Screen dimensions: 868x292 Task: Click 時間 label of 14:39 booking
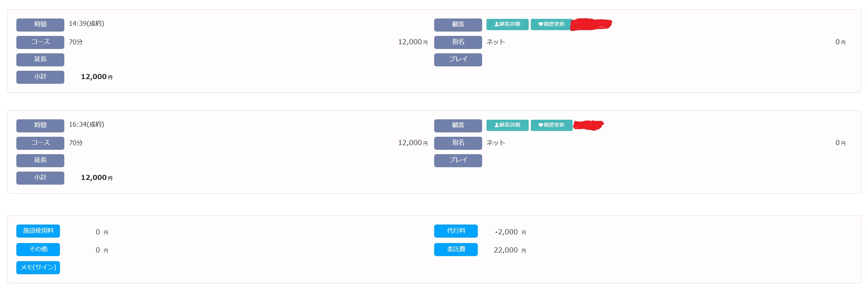[x=40, y=25]
